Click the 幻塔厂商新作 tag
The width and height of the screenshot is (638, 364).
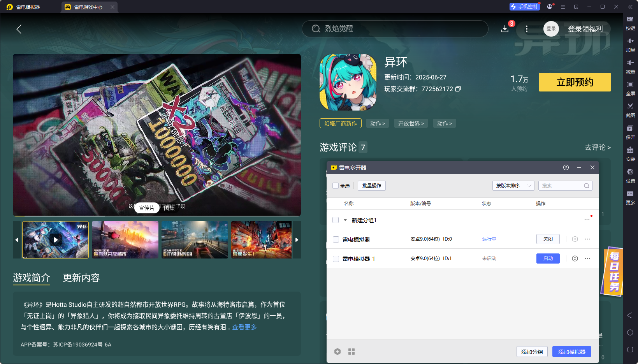(341, 123)
